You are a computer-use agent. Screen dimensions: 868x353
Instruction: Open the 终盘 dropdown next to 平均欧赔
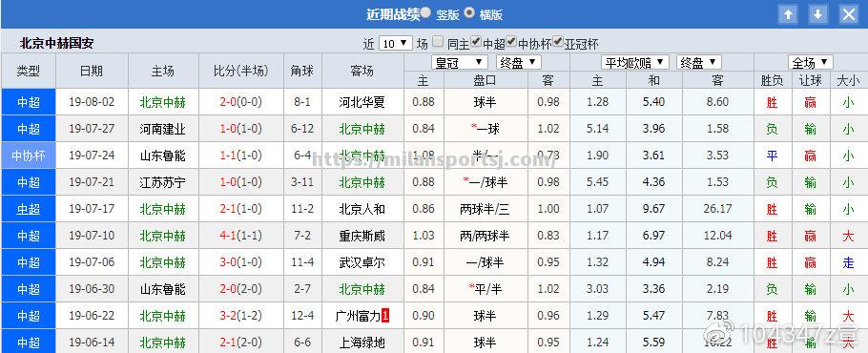(698, 63)
